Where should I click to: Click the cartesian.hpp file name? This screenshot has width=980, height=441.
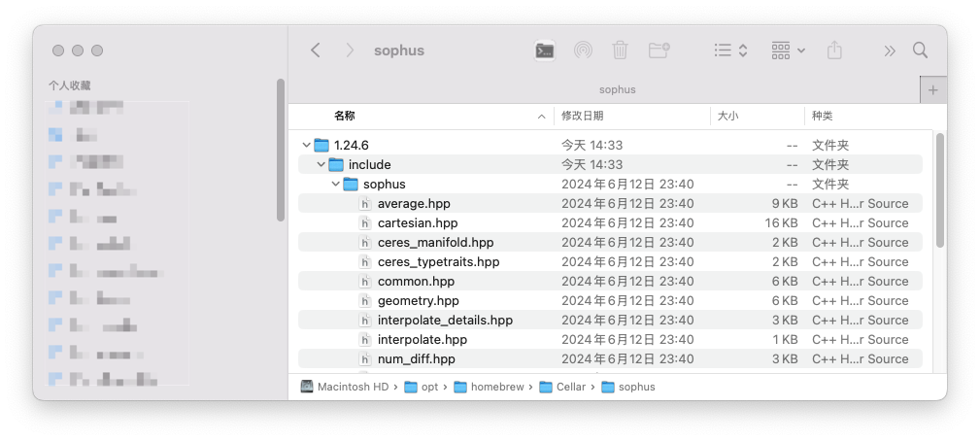418,223
